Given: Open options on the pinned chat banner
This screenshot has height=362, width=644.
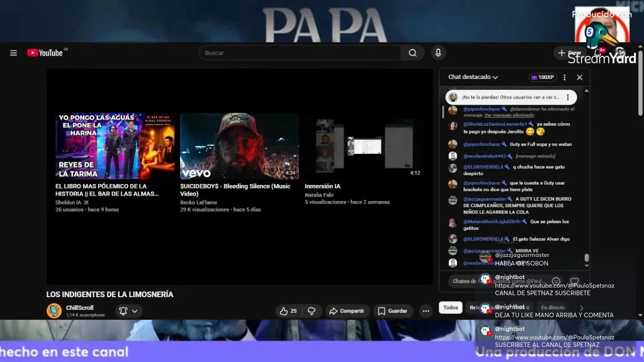Looking at the screenshot, I should coord(568,97).
